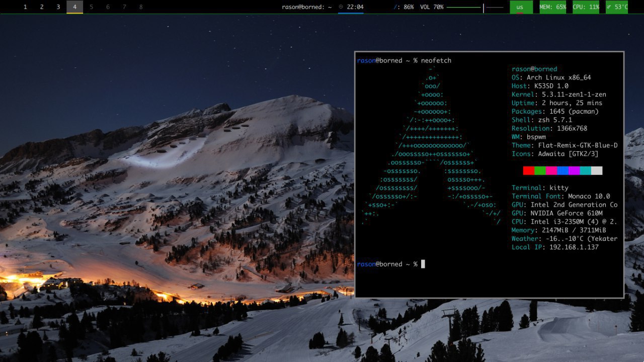The height and width of the screenshot is (362, 644).
Task: Click the volume slider bar in panel
Action: [475, 8]
